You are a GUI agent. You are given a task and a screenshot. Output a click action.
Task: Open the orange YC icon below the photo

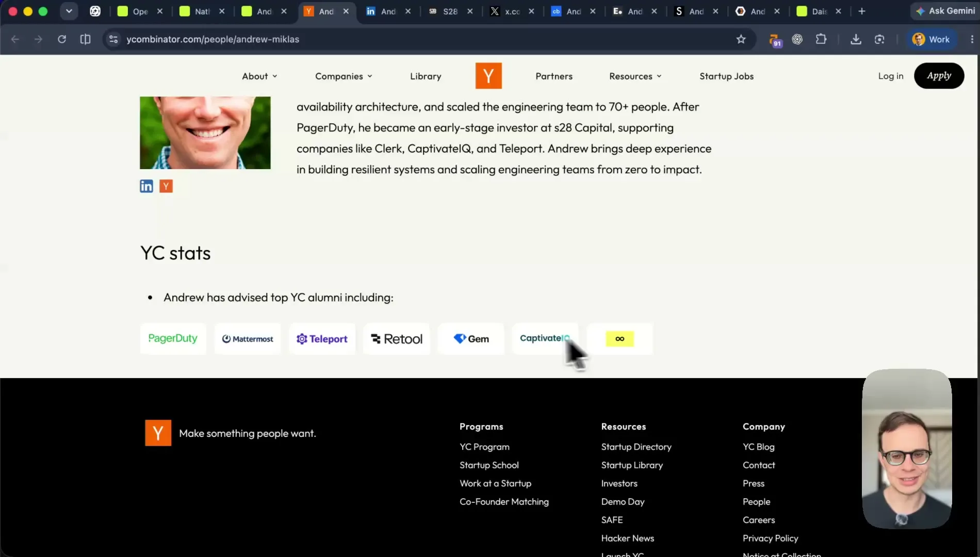[166, 186]
